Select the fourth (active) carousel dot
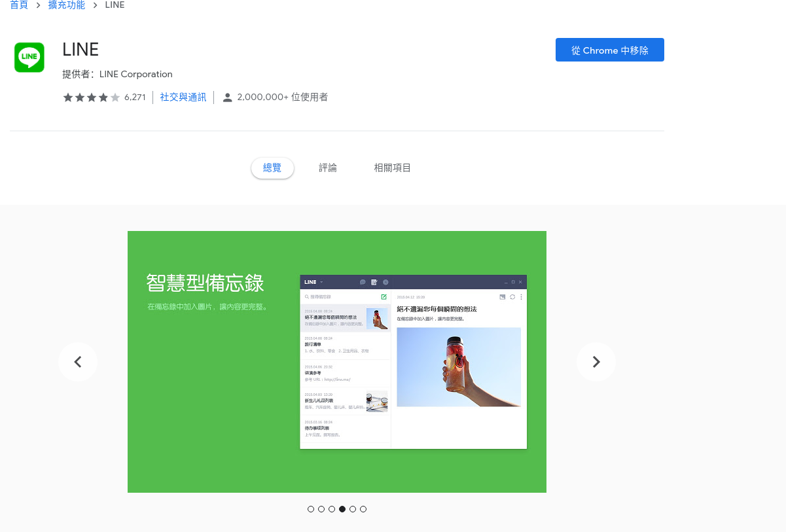Viewport: 786px width, 532px height. (342, 509)
